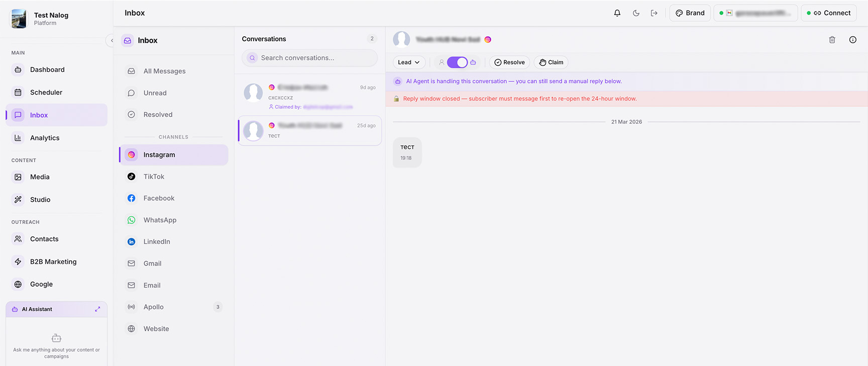The height and width of the screenshot is (366, 868).
Task: Click the Claim button
Action: coord(551,62)
